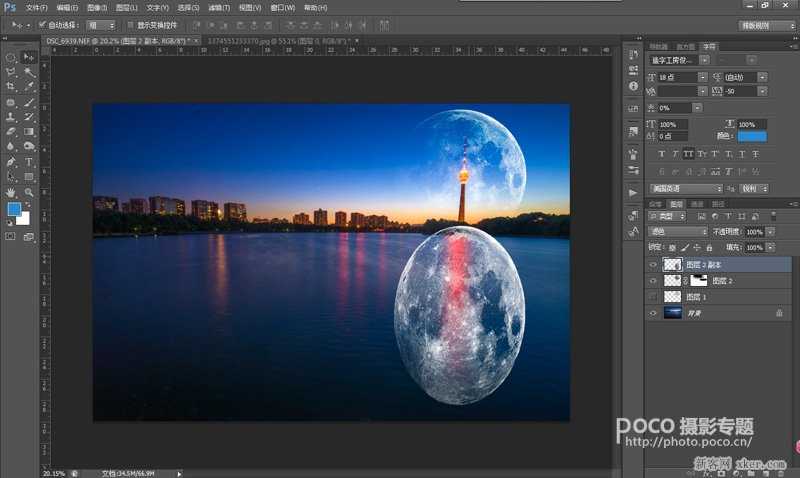This screenshot has width=800, height=478.
Task: Click lock image pixels brush button
Action: [x=685, y=247]
